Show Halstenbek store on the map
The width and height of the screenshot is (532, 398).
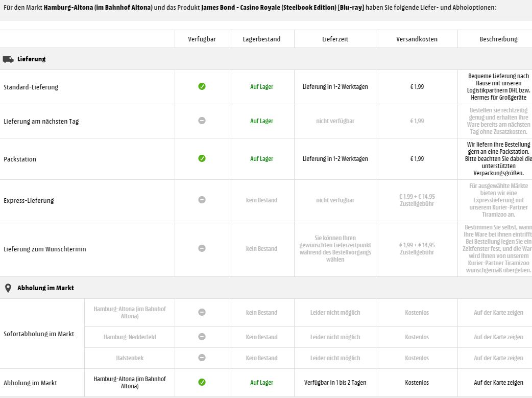498,358
